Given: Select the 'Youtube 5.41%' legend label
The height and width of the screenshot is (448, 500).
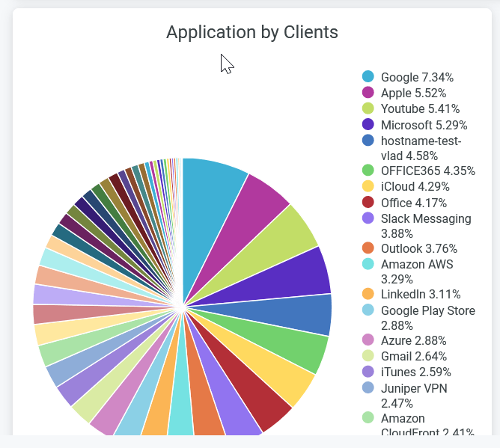Looking at the screenshot, I should (x=420, y=109).
